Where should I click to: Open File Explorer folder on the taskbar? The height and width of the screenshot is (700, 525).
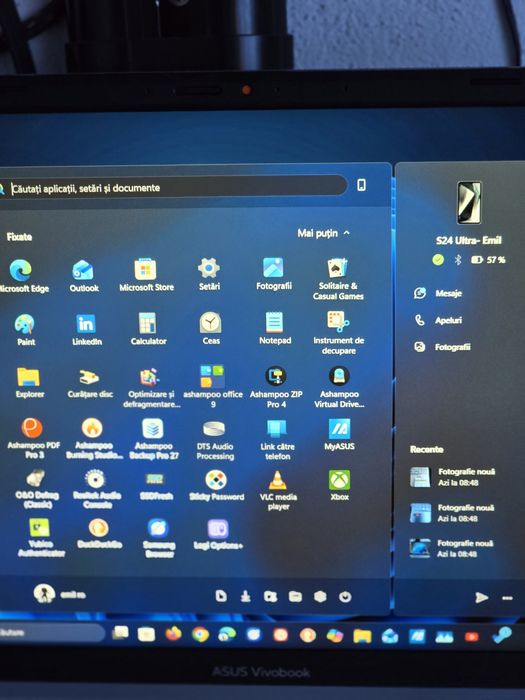[362, 636]
